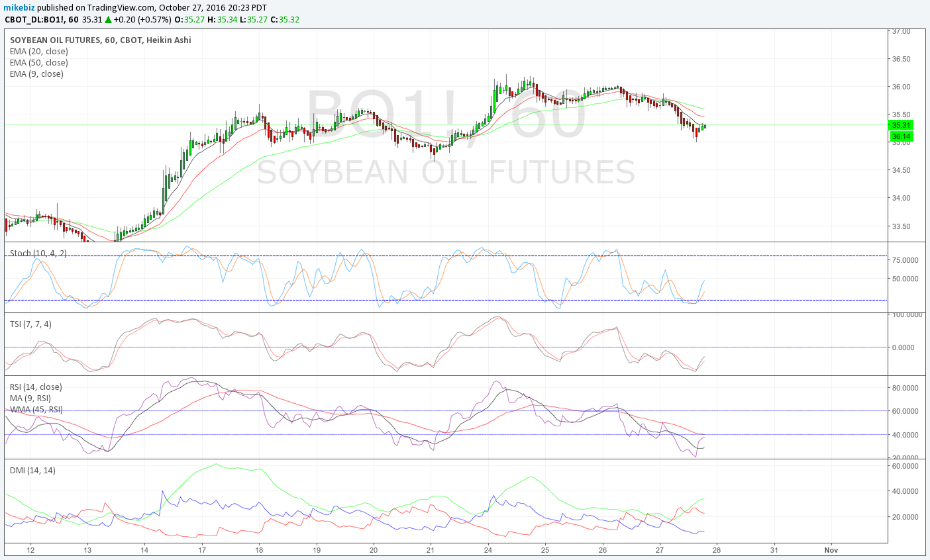Click date 18 on the time axis
The height and width of the screenshot is (560, 930).
[x=259, y=550]
